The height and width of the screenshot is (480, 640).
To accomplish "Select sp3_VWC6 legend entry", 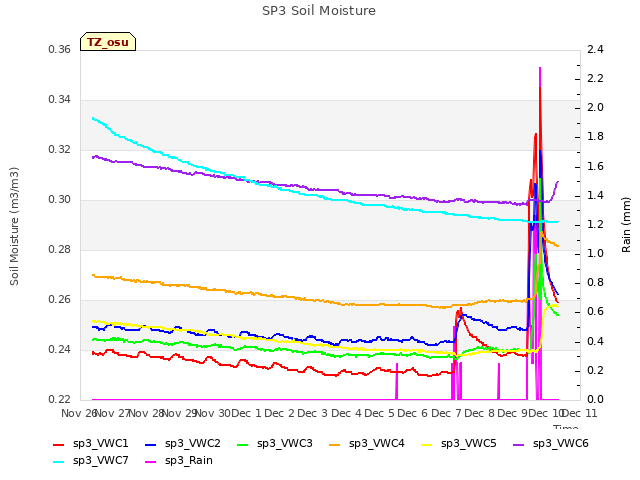I will [x=551, y=444].
